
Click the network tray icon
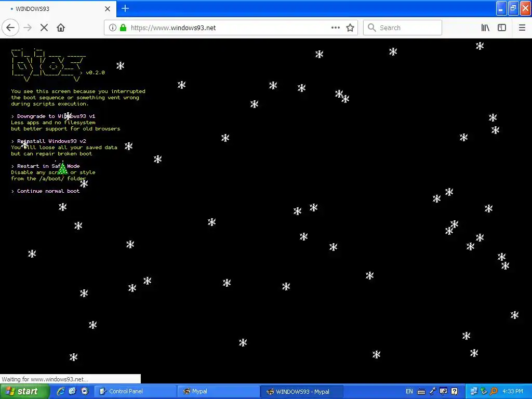(474, 392)
